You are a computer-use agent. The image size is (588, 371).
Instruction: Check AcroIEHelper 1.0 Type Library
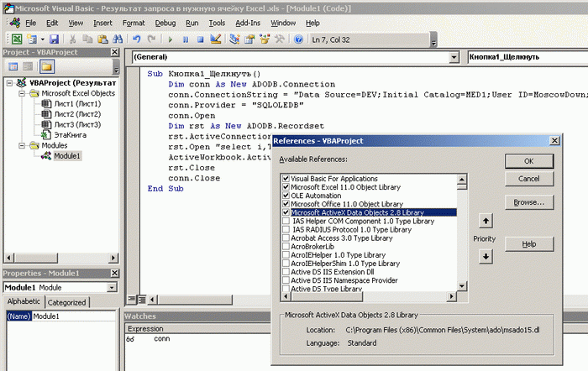tap(286, 255)
